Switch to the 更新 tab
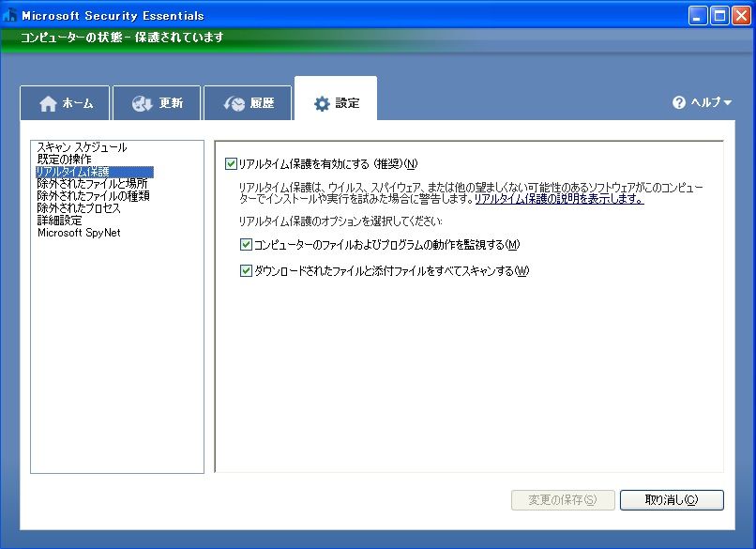Image resolution: width=756 pixels, height=549 pixels. coord(157,102)
